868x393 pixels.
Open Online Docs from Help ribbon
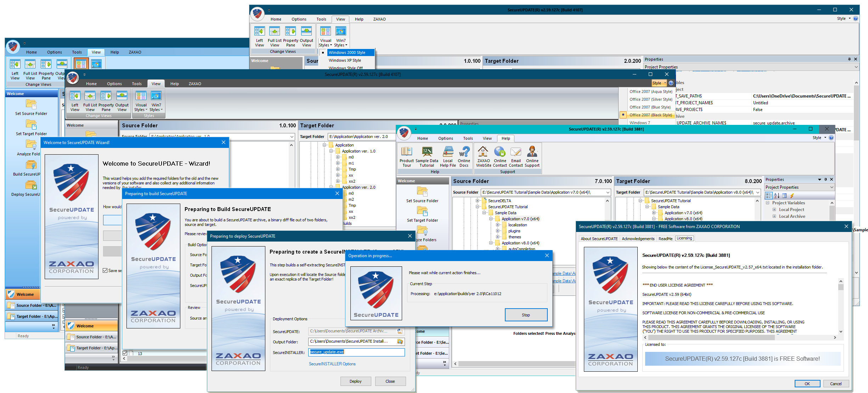click(464, 156)
